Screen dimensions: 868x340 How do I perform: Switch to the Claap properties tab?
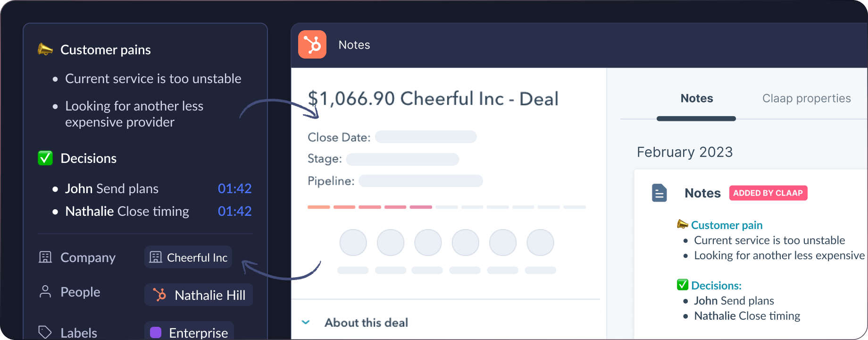(x=807, y=98)
